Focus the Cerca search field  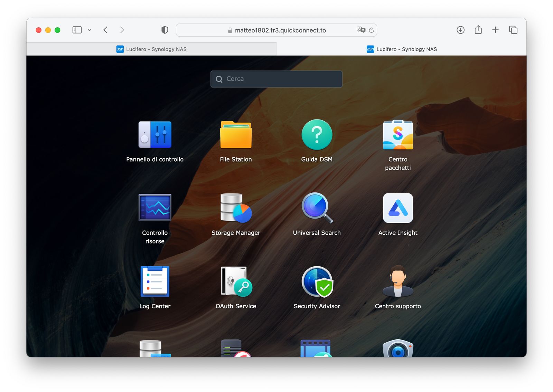(x=276, y=79)
